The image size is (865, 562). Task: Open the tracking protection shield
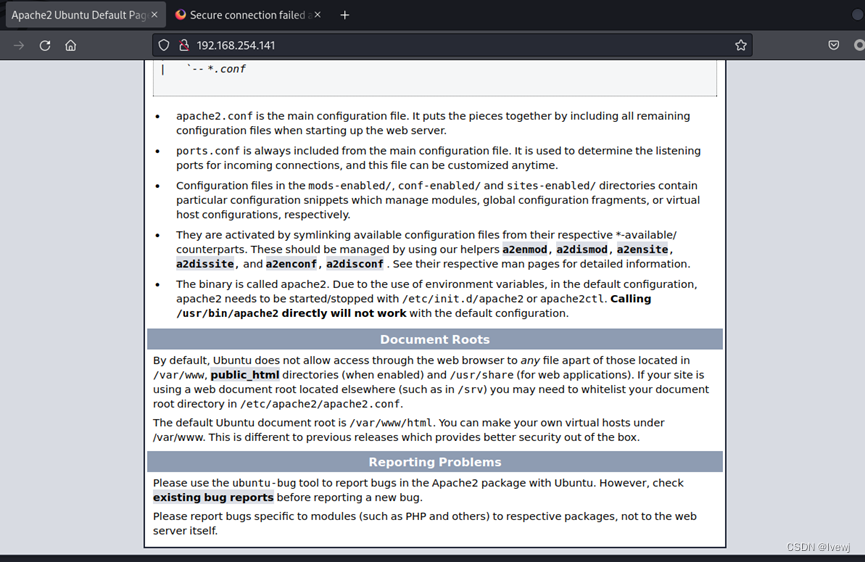tap(164, 45)
